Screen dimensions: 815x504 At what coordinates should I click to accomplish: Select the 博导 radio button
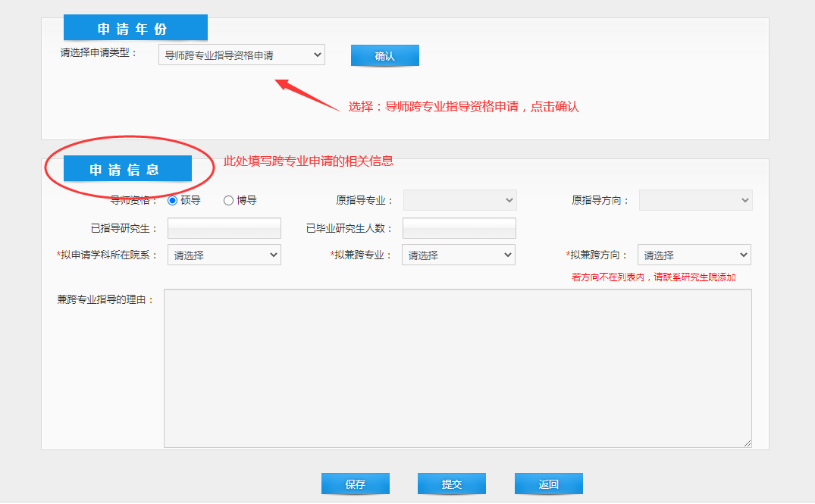(228, 201)
